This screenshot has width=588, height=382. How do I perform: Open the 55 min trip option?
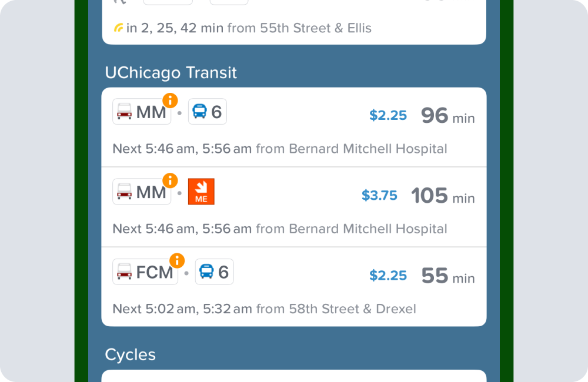294,287
